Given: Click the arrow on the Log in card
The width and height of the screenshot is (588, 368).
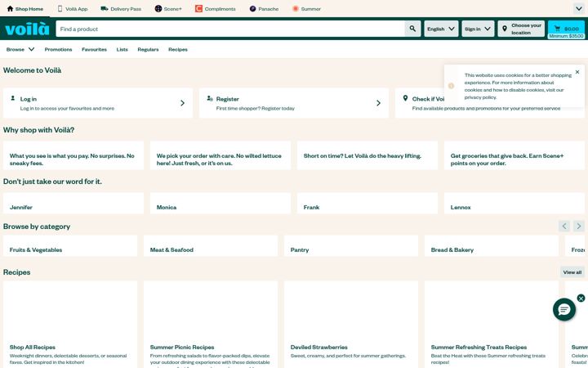Looking at the screenshot, I should 183,103.
